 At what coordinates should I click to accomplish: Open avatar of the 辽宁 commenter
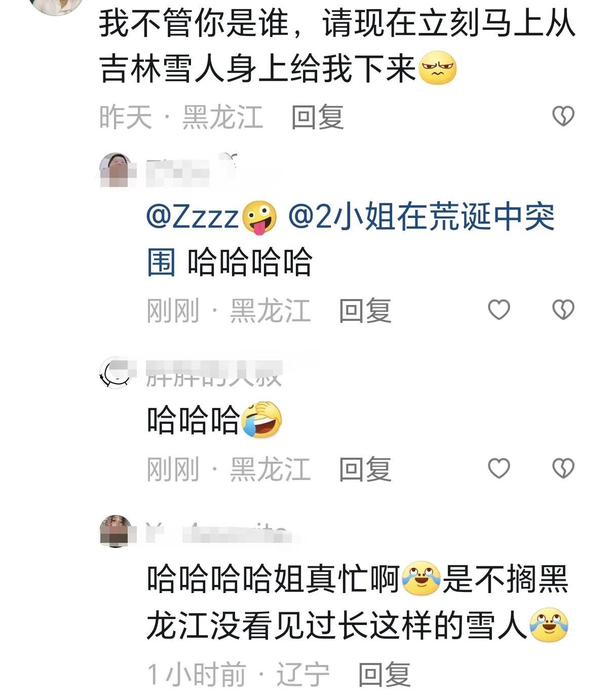coord(117,531)
